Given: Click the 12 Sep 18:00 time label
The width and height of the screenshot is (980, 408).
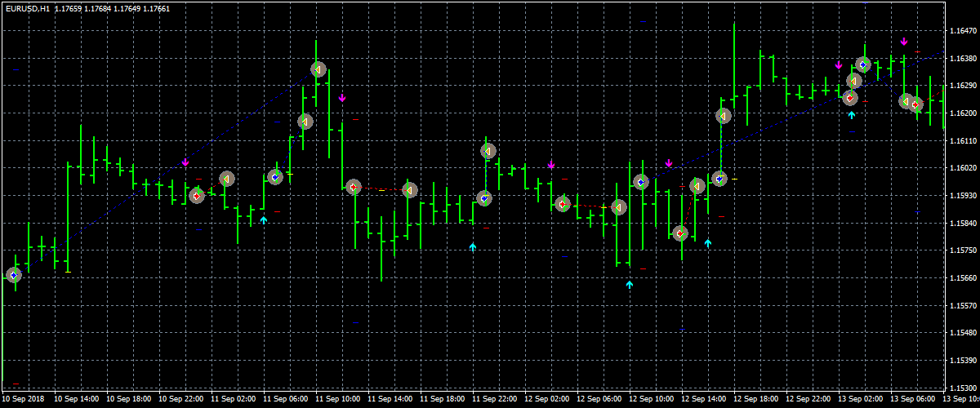Looking at the screenshot, I should coord(755,400).
